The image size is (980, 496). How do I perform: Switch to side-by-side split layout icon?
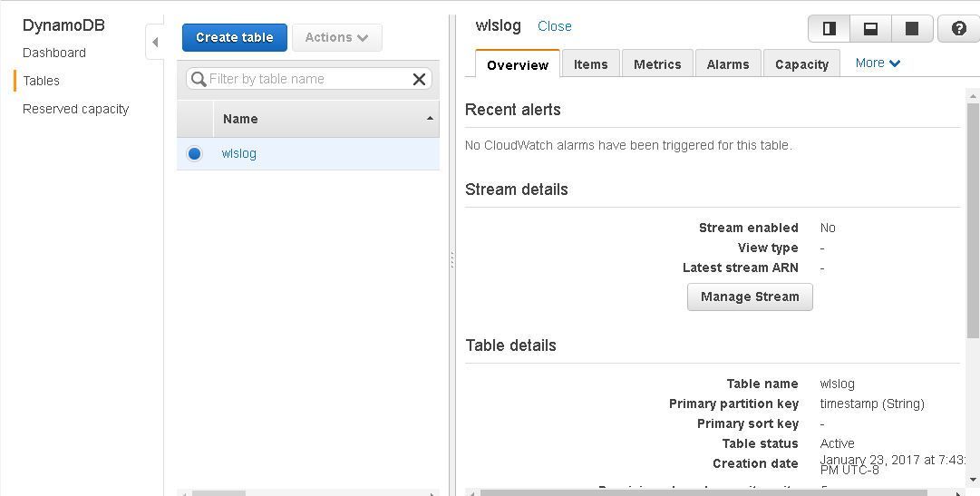pos(830,29)
